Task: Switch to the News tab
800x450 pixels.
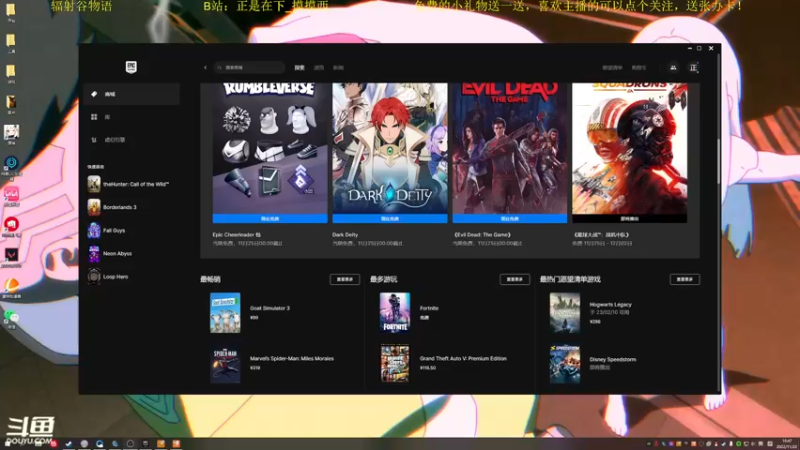Action: point(338,67)
